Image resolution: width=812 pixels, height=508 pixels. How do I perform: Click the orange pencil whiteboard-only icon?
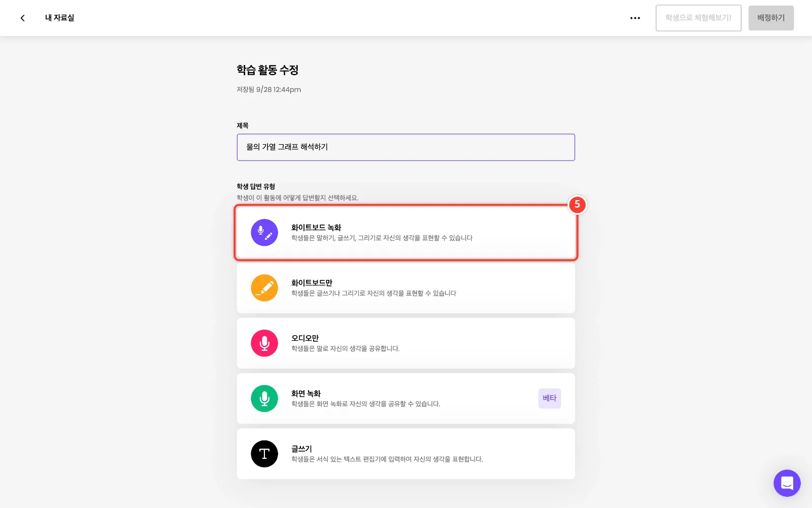(x=264, y=288)
